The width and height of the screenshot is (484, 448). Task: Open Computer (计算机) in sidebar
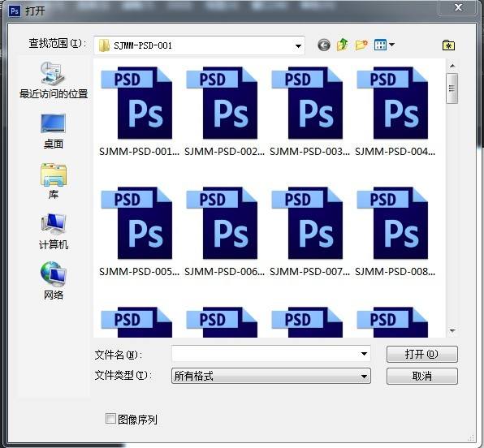point(54,231)
